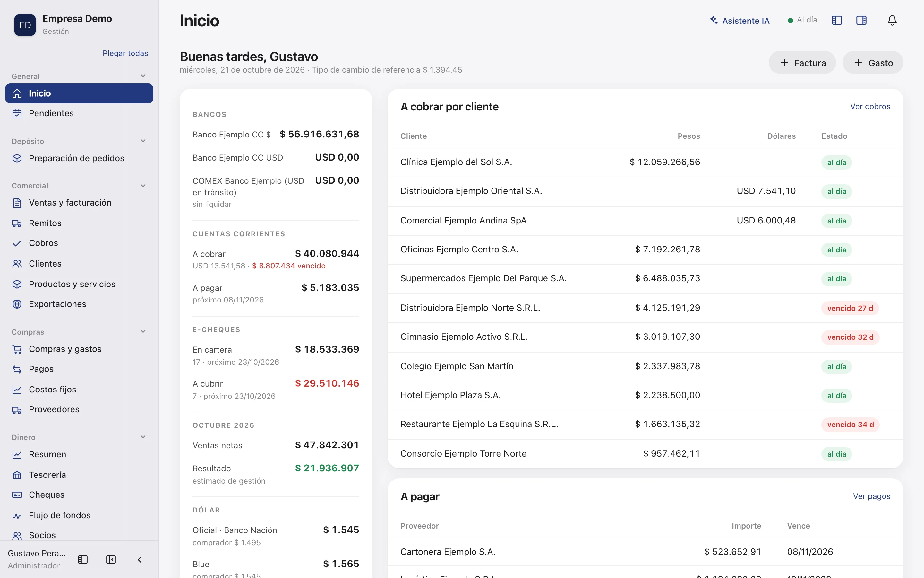Open Proveedores in the sidebar
The image size is (924, 578).
(79, 410)
